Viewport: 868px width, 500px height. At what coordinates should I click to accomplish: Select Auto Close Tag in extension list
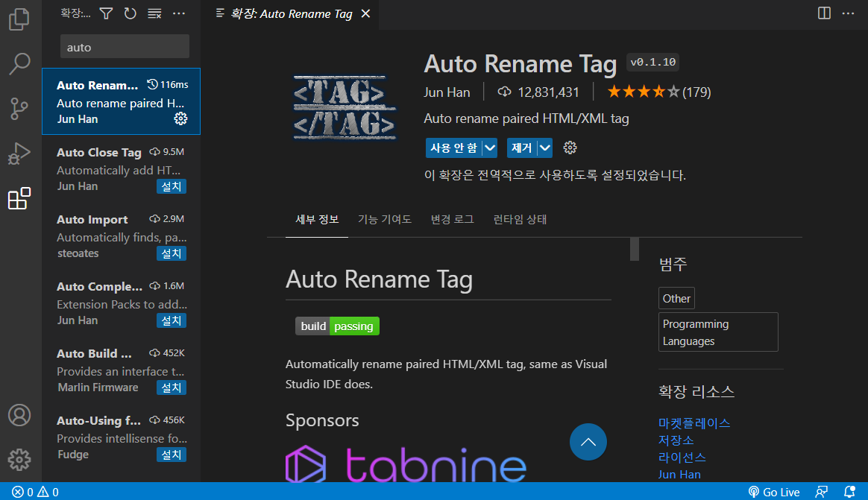pos(122,168)
